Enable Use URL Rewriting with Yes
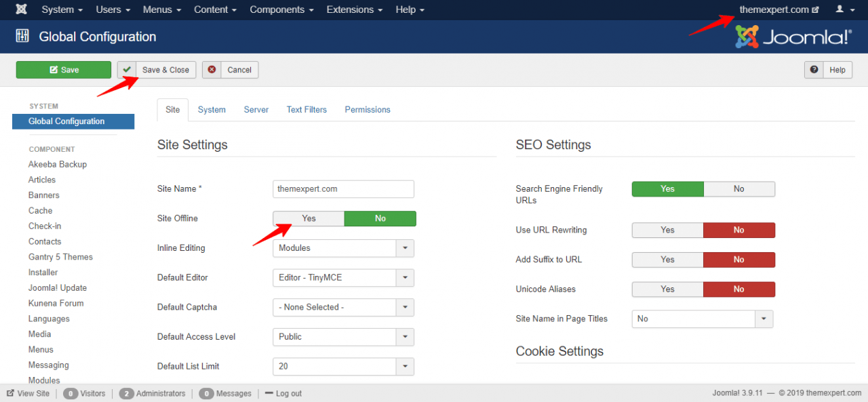Viewport: 868px width, 402px height. (667, 230)
